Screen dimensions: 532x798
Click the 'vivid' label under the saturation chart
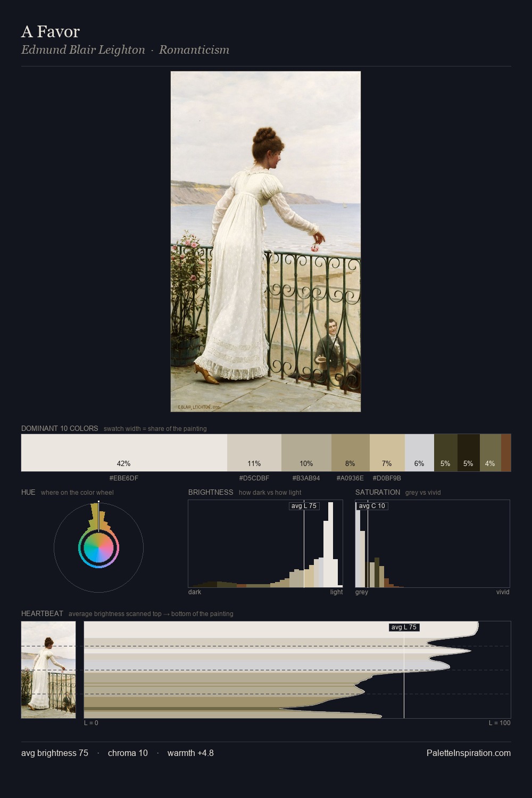(x=503, y=592)
